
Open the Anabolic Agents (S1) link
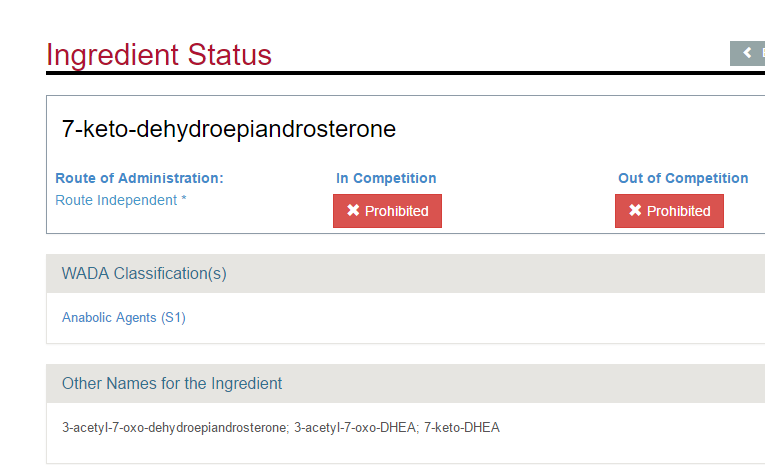click(x=123, y=318)
